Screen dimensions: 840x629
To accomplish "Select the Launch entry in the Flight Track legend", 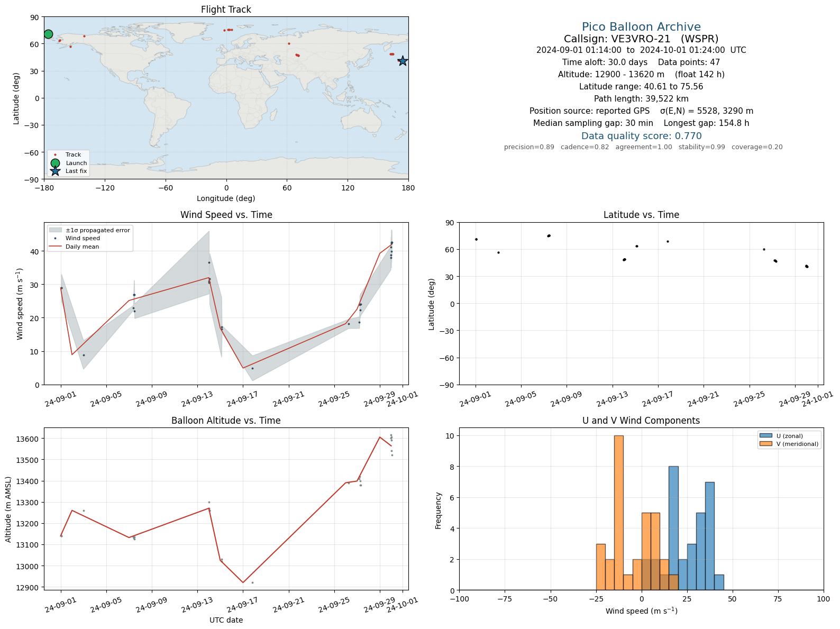I will pos(68,163).
